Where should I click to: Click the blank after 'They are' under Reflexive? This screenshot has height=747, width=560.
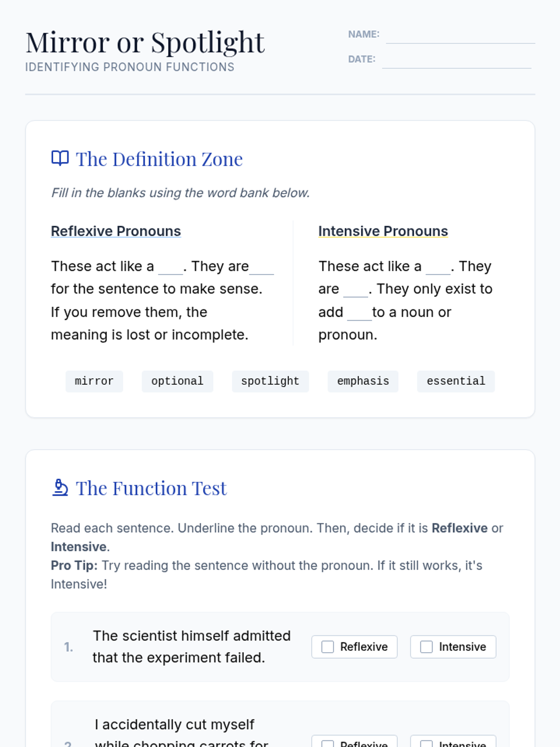(x=262, y=268)
